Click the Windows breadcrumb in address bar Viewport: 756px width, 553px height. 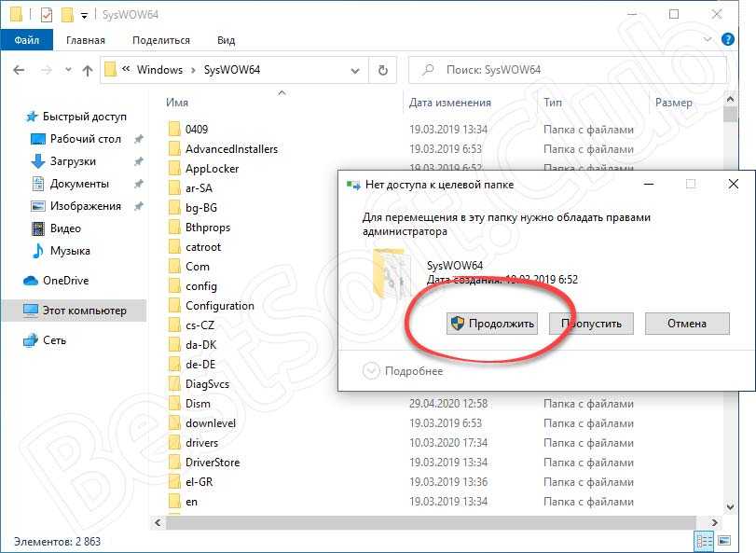point(159,70)
